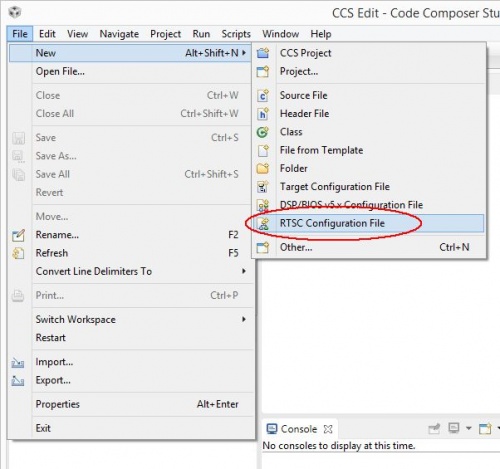500x469 pixels.
Task: Select Source File in New submenu
Action: pyautogui.click(x=369, y=95)
